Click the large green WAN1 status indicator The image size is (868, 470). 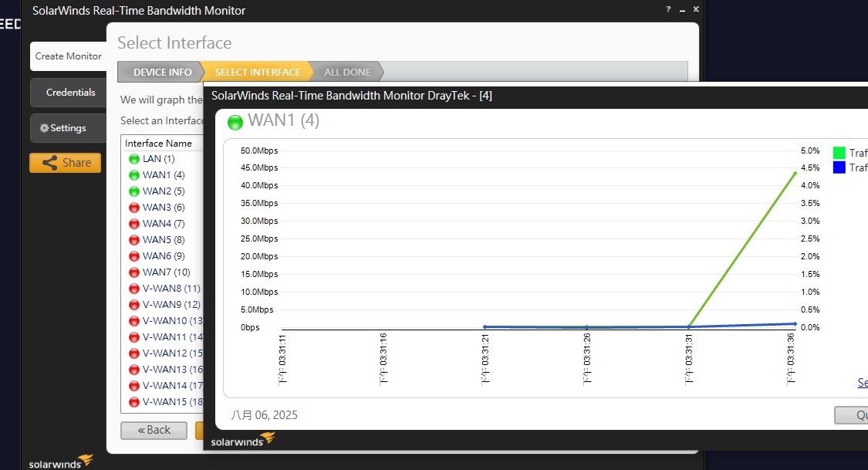point(235,122)
